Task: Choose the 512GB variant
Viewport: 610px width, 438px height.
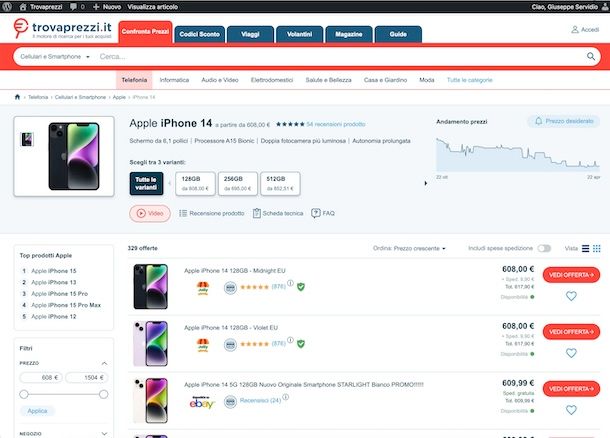Action: pos(280,183)
